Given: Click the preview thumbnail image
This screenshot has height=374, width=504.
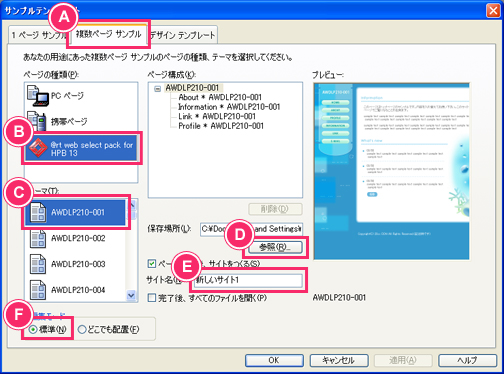Looking at the screenshot, I should pos(391,171).
